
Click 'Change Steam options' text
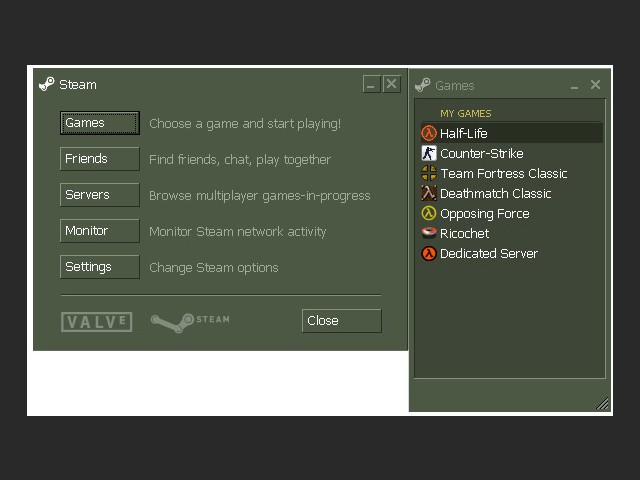coord(213,267)
